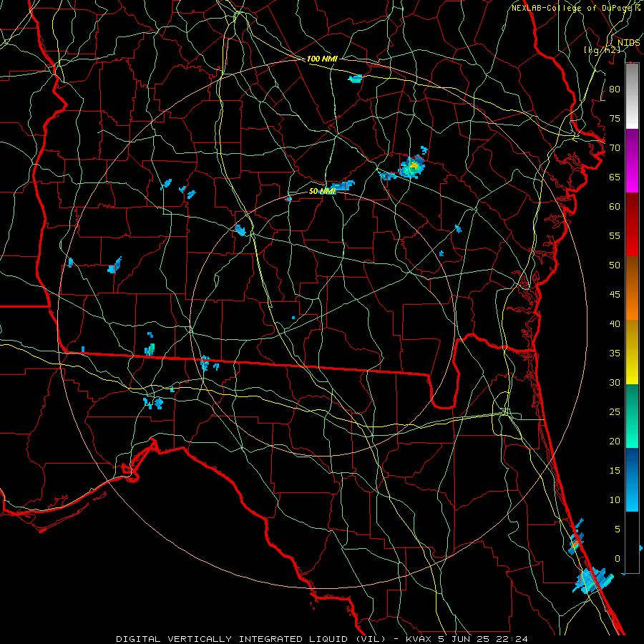This screenshot has width=644, height=644.
Task: Click the 25 value on the scale
Action: point(615,412)
